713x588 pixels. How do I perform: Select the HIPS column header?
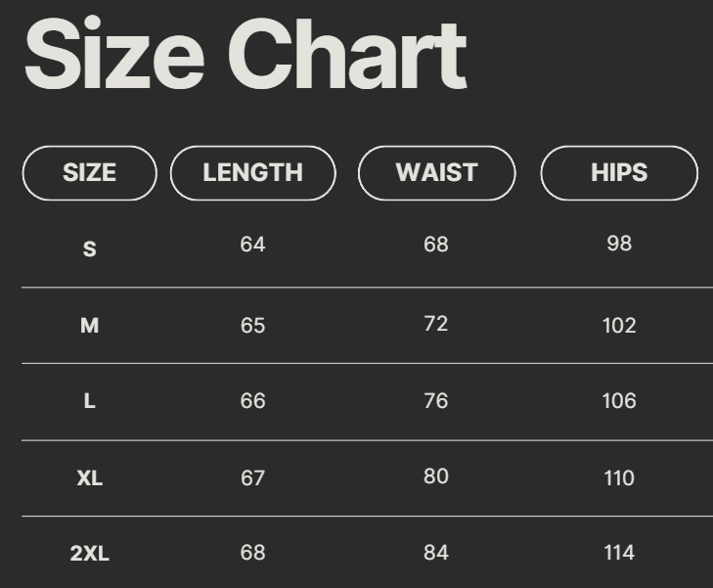(619, 173)
